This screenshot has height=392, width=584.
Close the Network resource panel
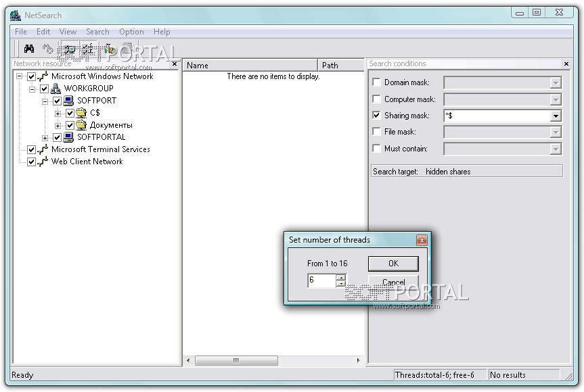(175, 64)
